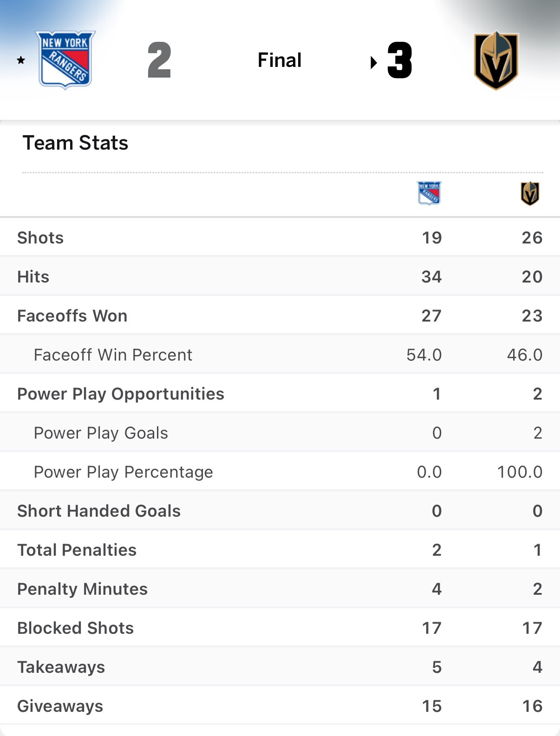Tap the Golden Knights score of 3

point(400,60)
